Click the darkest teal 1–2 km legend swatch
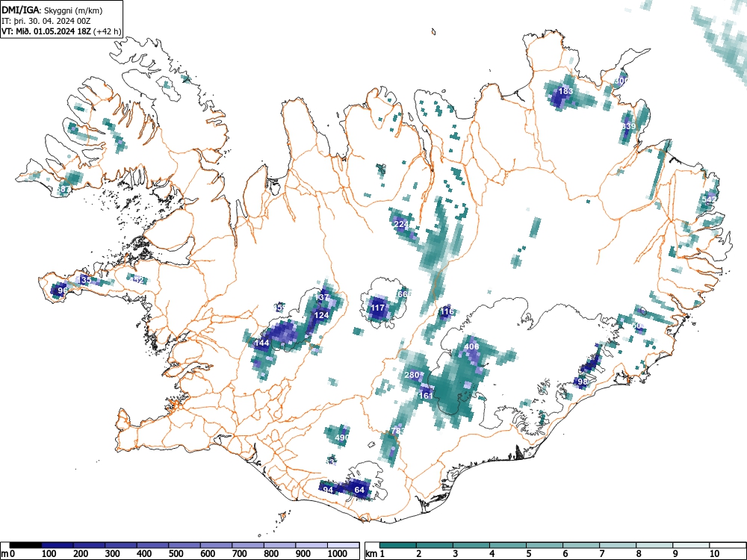Viewport: 747px width, 560px height. 398,545
